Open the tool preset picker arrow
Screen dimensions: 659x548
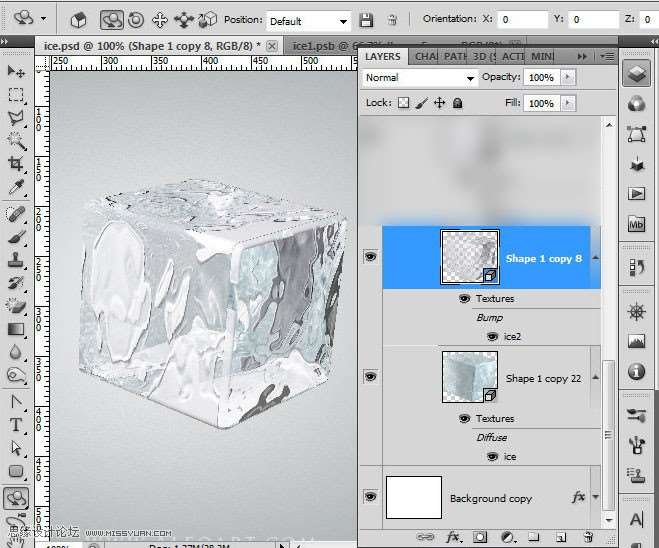43,18
